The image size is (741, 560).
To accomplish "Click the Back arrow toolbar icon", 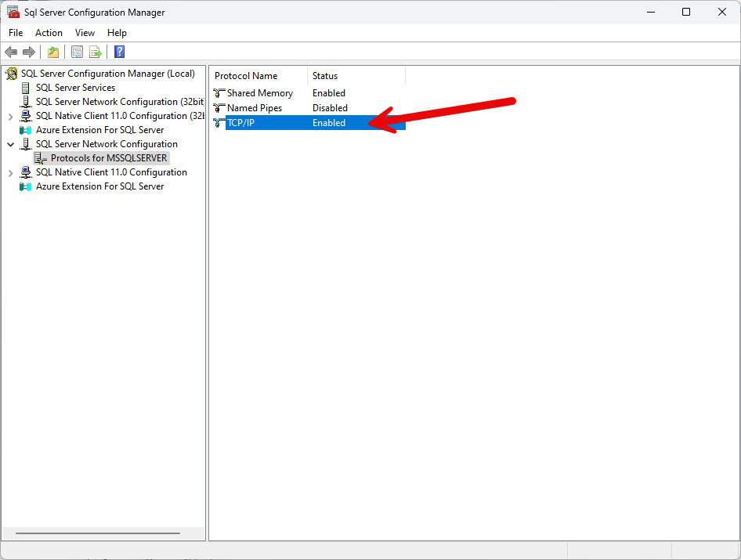I will coord(11,52).
